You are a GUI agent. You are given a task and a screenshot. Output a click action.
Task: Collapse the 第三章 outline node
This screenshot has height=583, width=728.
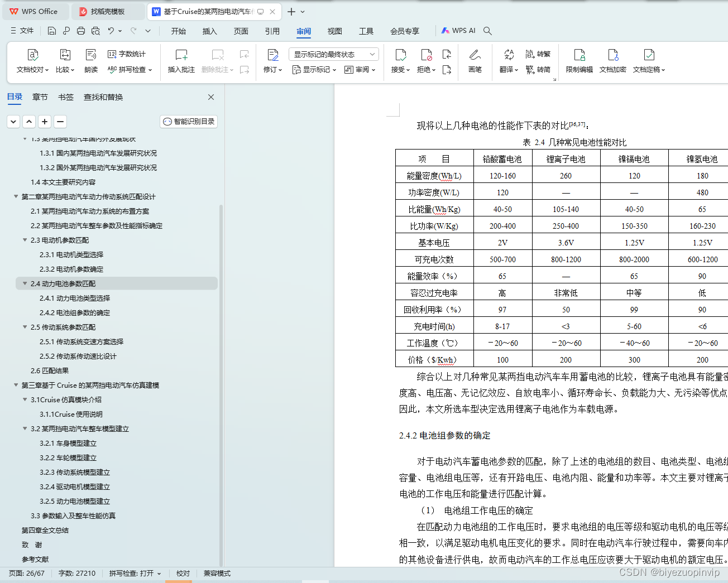(16, 385)
